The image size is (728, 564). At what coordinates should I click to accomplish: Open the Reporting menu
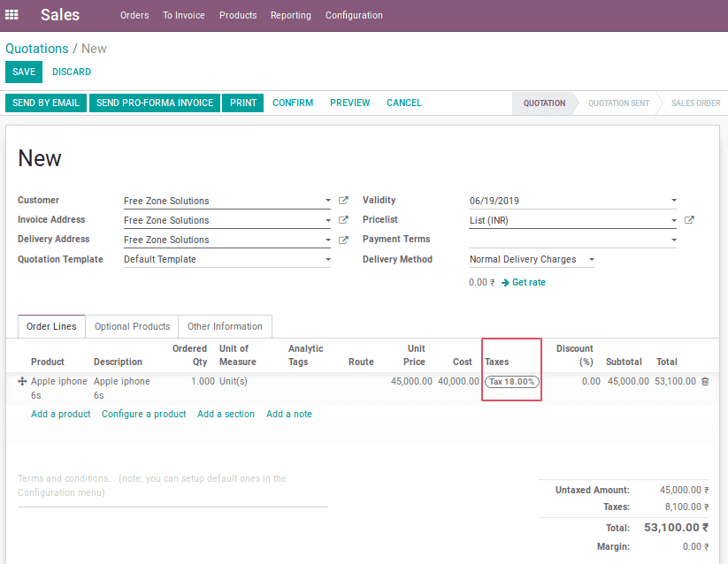pos(291,15)
